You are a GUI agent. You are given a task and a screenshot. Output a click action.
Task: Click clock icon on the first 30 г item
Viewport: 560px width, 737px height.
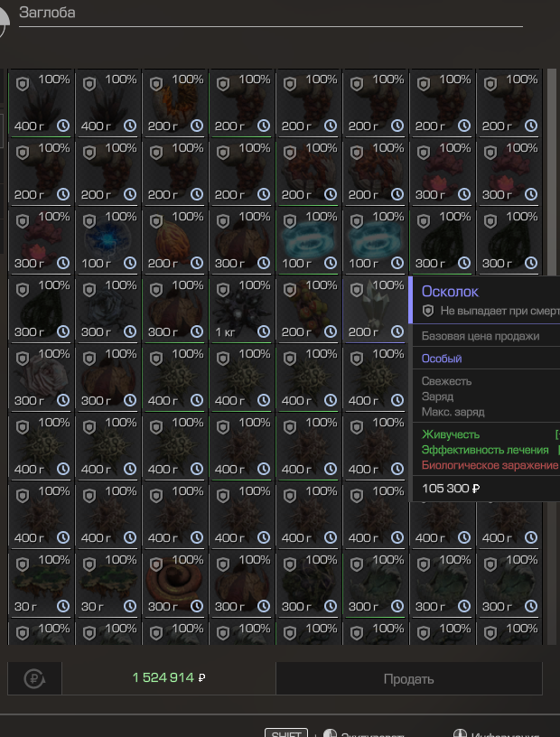[x=62, y=606]
